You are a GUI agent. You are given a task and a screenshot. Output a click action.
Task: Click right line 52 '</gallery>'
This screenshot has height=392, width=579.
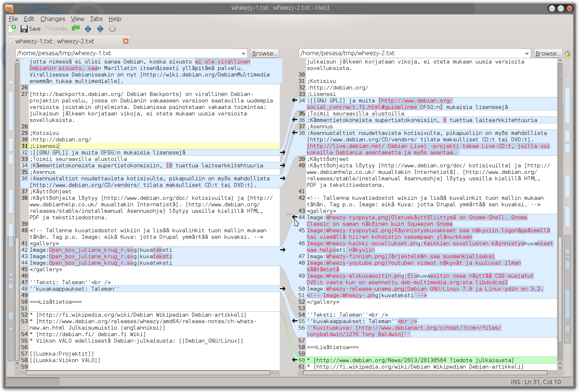(323, 302)
